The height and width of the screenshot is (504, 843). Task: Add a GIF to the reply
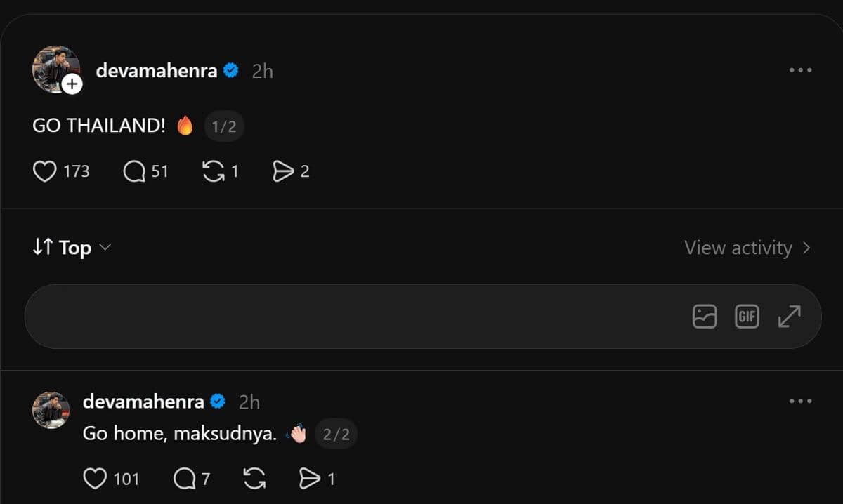[x=747, y=317]
